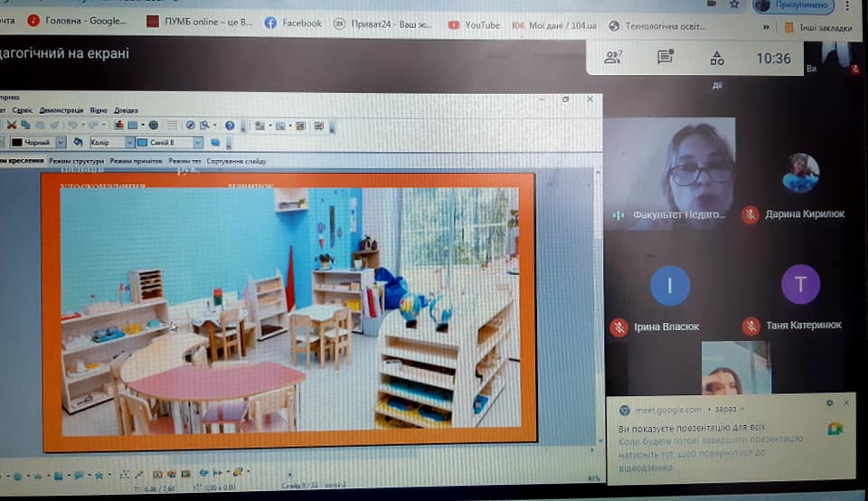868x501 pixels.
Task: Click the fill bucket Area icon
Action: [78, 142]
